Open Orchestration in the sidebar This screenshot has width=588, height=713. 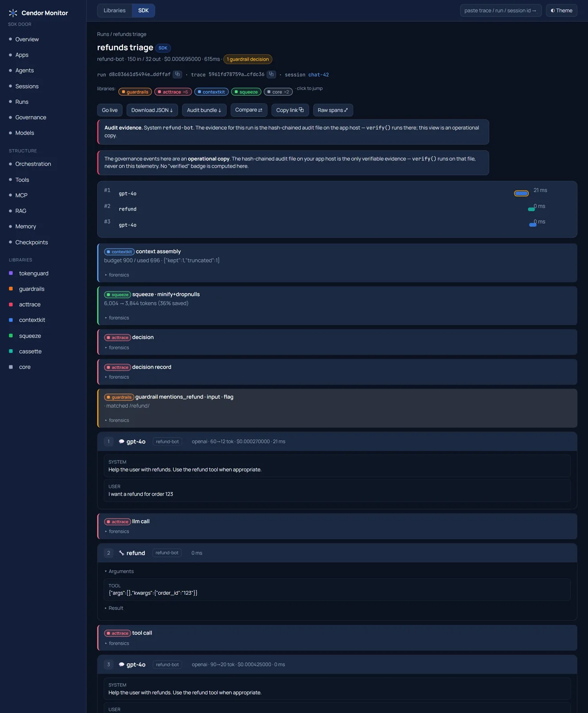tap(33, 164)
